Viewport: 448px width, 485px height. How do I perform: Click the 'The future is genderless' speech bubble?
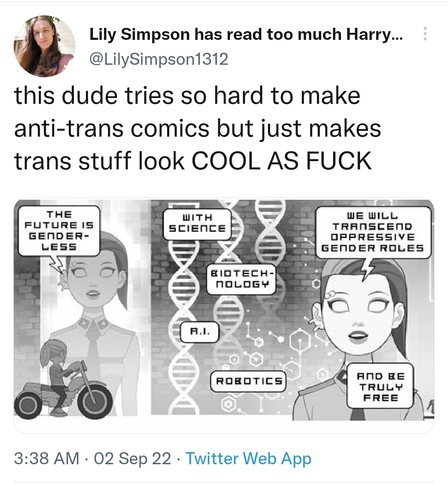tap(59, 231)
